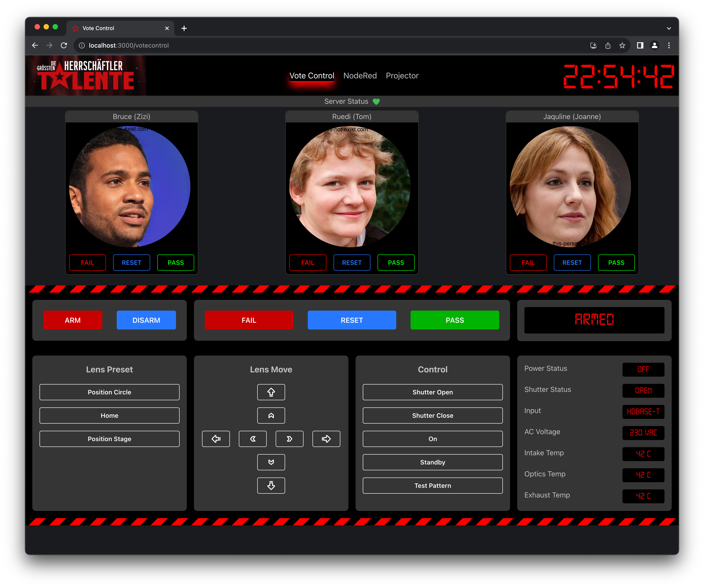Click the lens small-step up chevron icon

[x=271, y=415]
